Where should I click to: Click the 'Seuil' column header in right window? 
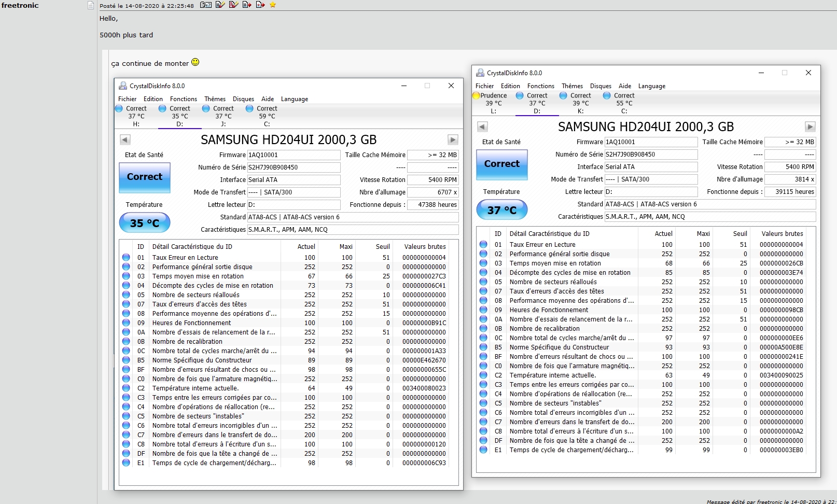click(x=740, y=234)
